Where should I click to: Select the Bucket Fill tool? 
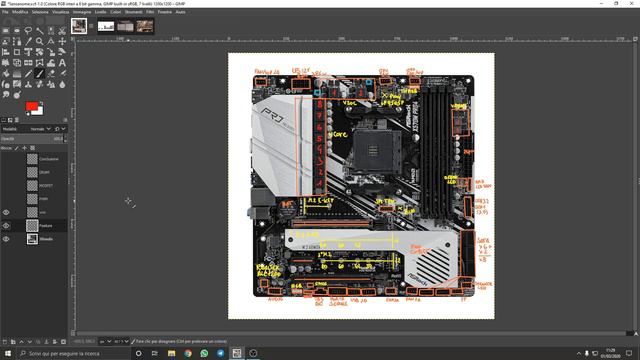click(x=6, y=74)
